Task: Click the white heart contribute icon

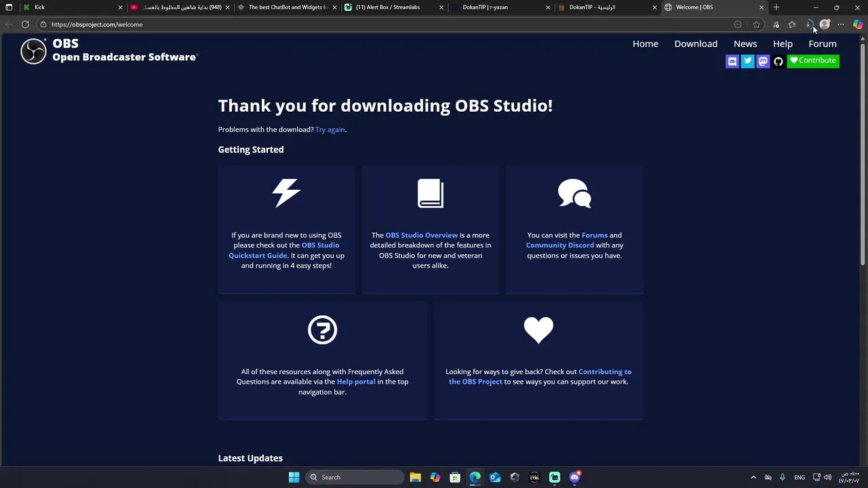Action: pyautogui.click(x=538, y=330)
